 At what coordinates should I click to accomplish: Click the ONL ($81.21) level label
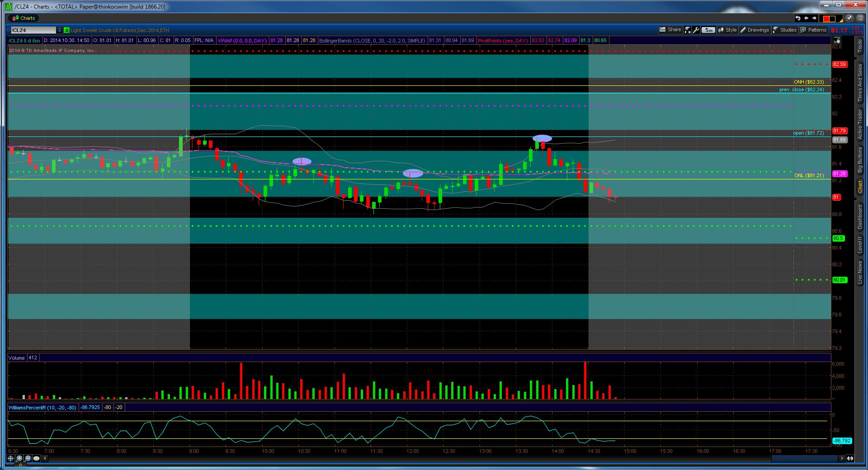809,175
